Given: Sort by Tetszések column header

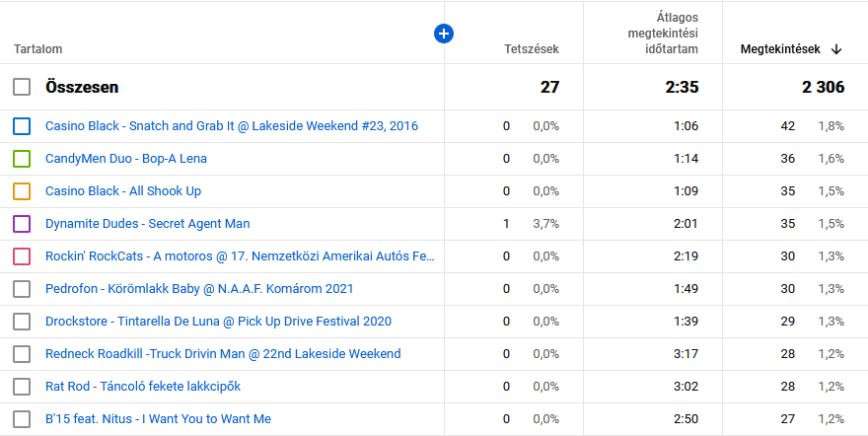Looking at the screenshot, I should click(x=531, y=49).
